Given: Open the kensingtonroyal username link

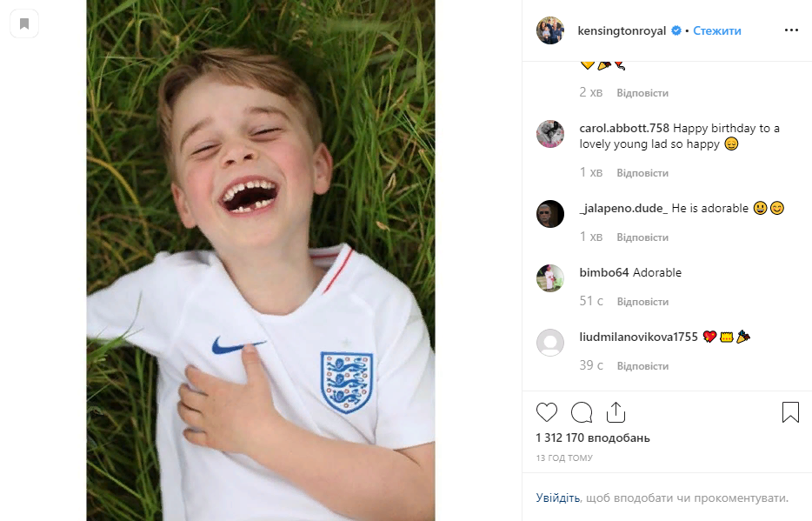Looking at the screenshot, I should click(622, 30).
